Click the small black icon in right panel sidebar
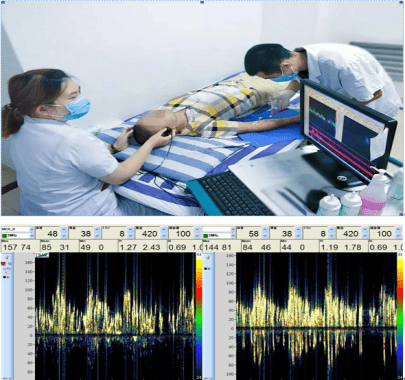Viewport: 405px width, 380px height. click(x=206, y=268)
